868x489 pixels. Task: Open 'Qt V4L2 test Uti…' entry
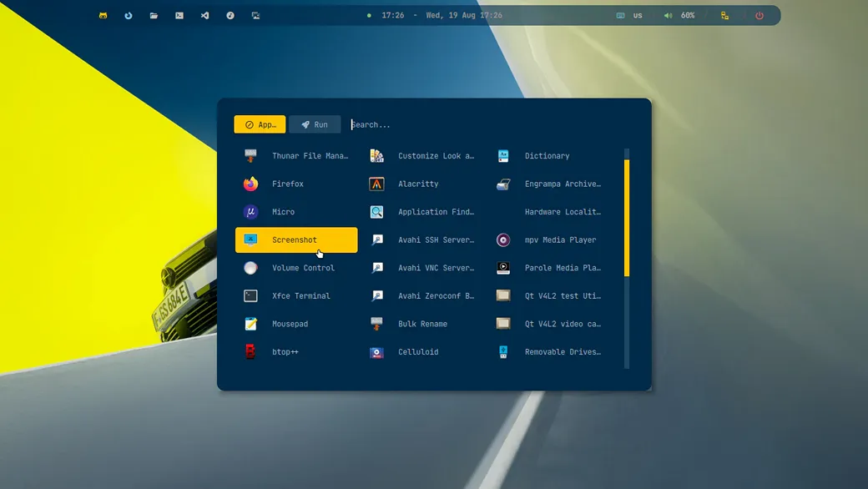click(549, 296)
